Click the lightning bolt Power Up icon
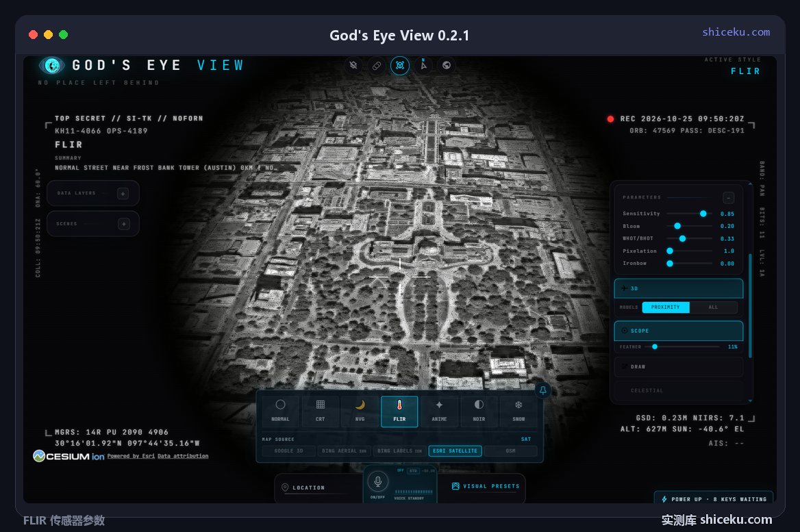 tap(664, 499)
